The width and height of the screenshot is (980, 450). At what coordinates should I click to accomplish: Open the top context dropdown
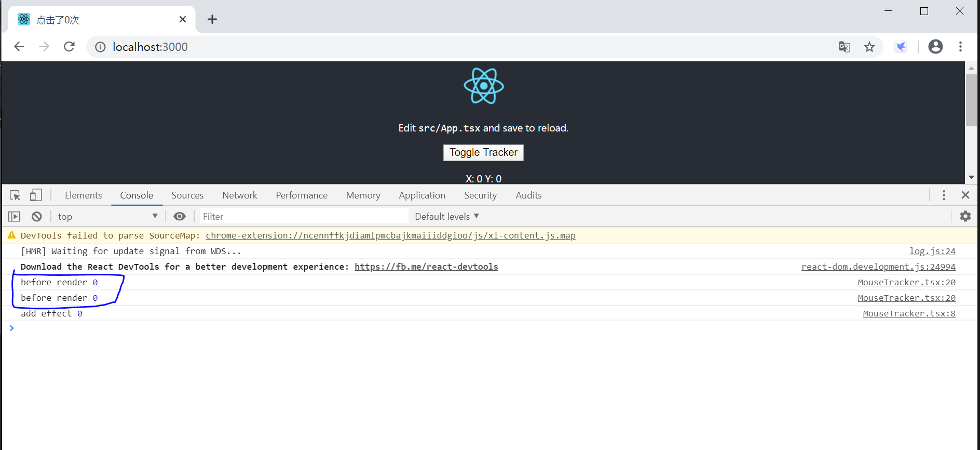[x=107, y=217]
